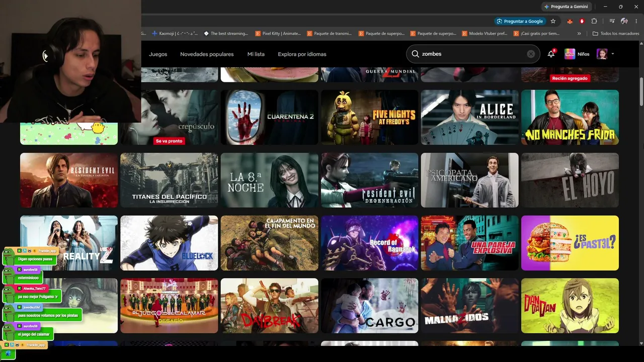Open the media controls toolbar icon
The height and width of the screenshot is (362, 644).
coord(612,21)
